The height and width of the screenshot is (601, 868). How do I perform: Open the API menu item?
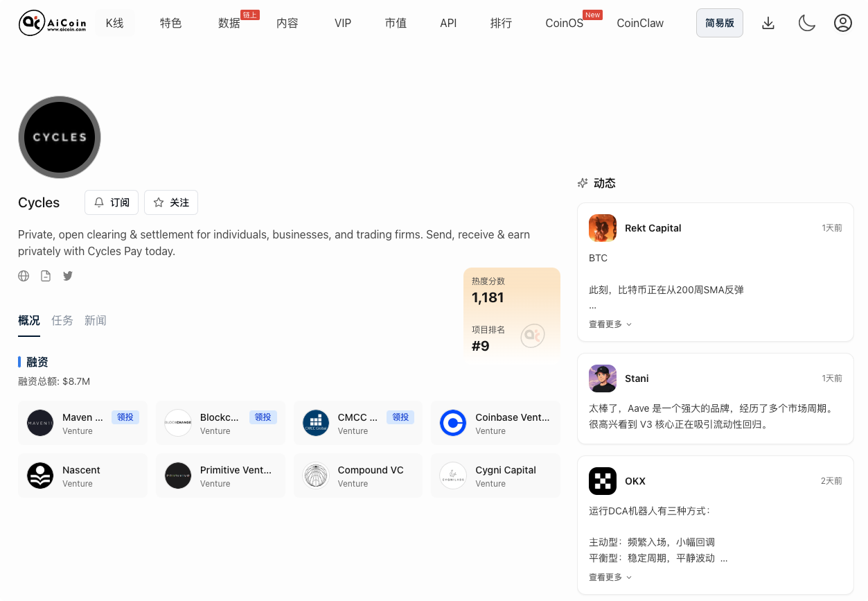(448, 23)
